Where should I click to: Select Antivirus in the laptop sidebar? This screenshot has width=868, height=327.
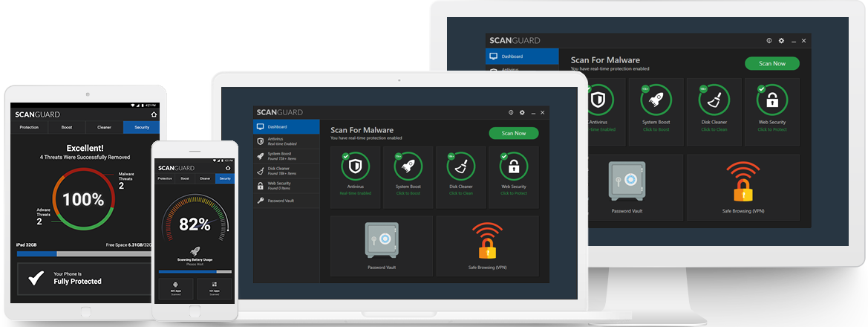tap(286, 140)
